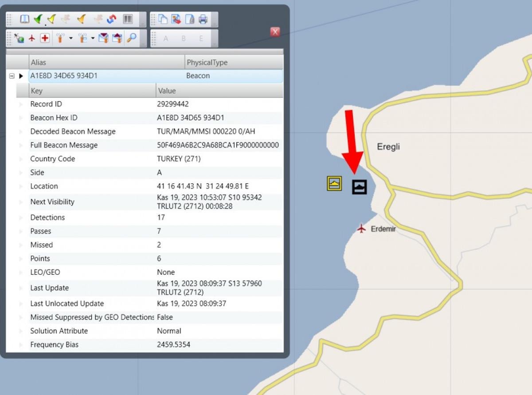532x395 pixels.
Task: Sort by the Alias column header
Action: (106, 63)
